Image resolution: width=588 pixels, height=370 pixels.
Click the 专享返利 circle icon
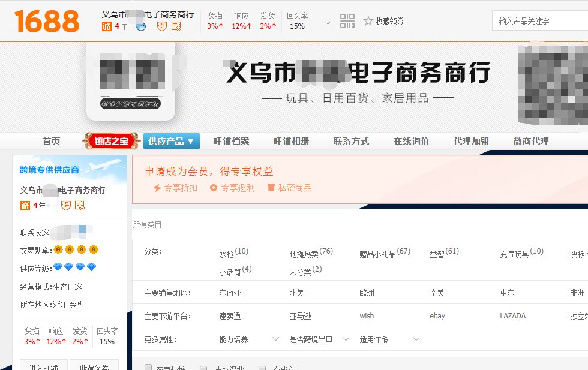pyautogui.click(x=214, y=188)
